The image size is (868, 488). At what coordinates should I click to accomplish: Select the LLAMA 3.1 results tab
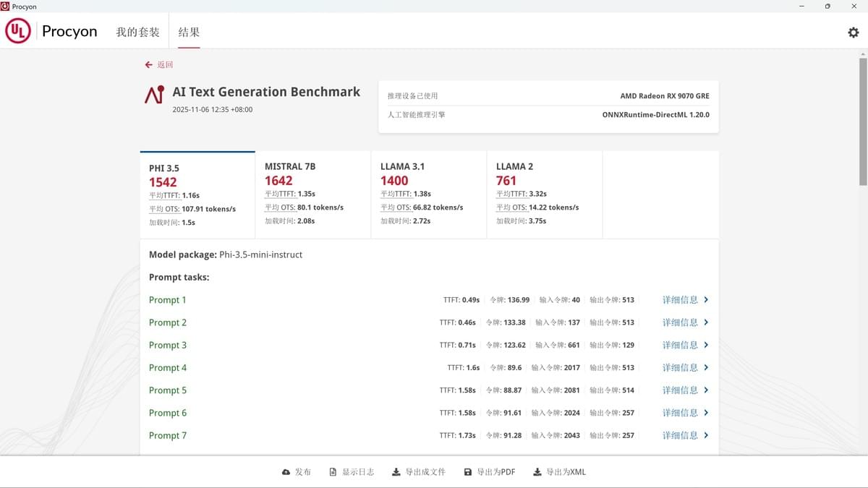(x=428, y=194)
